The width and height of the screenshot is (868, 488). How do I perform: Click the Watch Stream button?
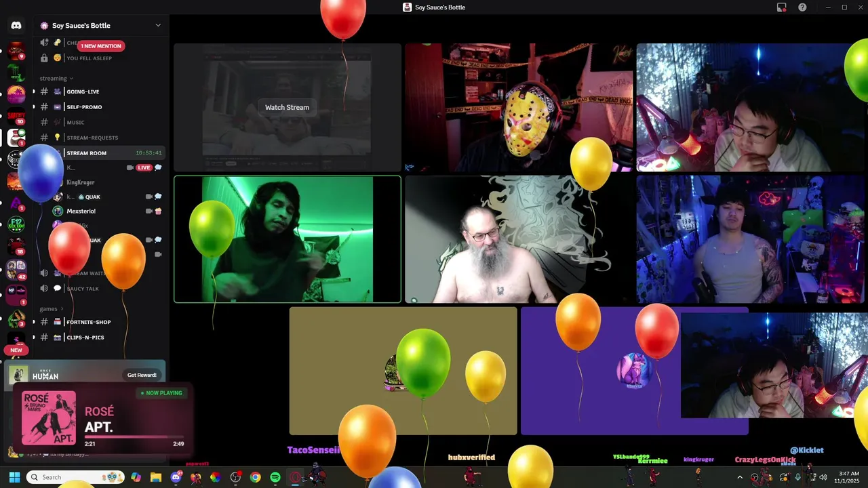pyautogui.click(x=287, y=107)
